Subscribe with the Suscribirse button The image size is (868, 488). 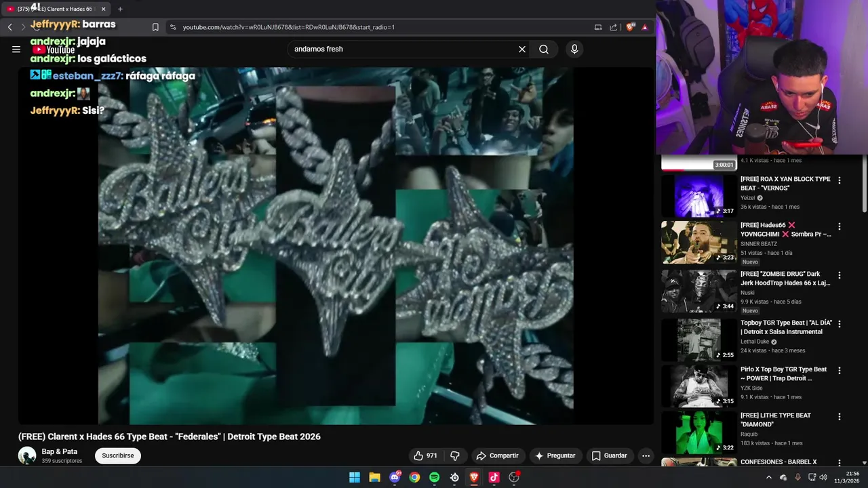118,455
